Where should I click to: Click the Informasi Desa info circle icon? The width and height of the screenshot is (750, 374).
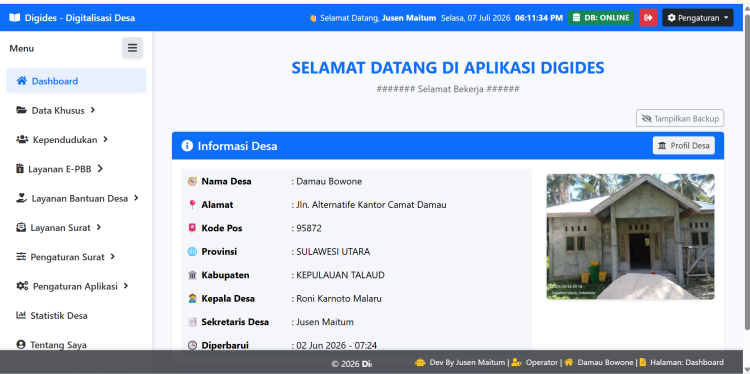187,146
